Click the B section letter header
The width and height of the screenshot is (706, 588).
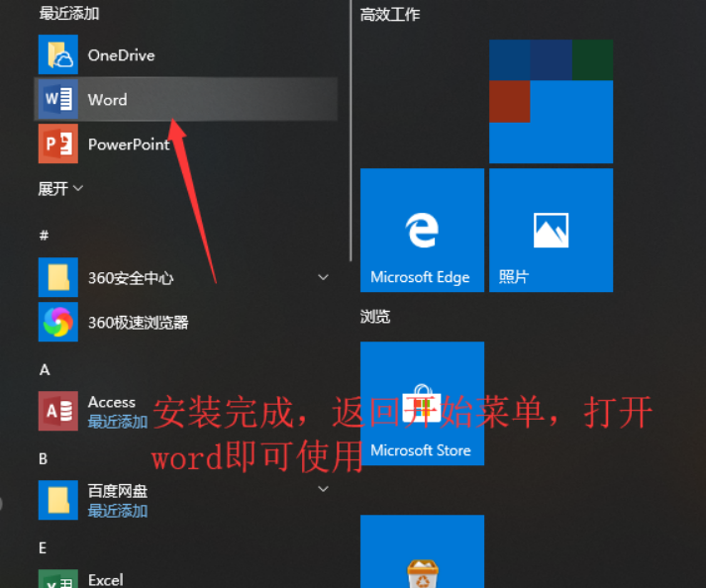click(44, 458)
